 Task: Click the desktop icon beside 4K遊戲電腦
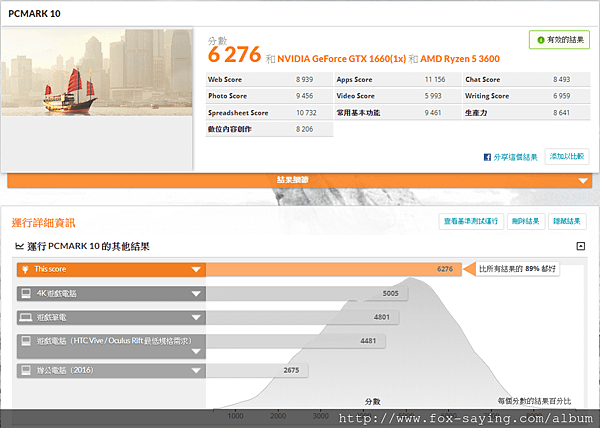click(26, 293)
